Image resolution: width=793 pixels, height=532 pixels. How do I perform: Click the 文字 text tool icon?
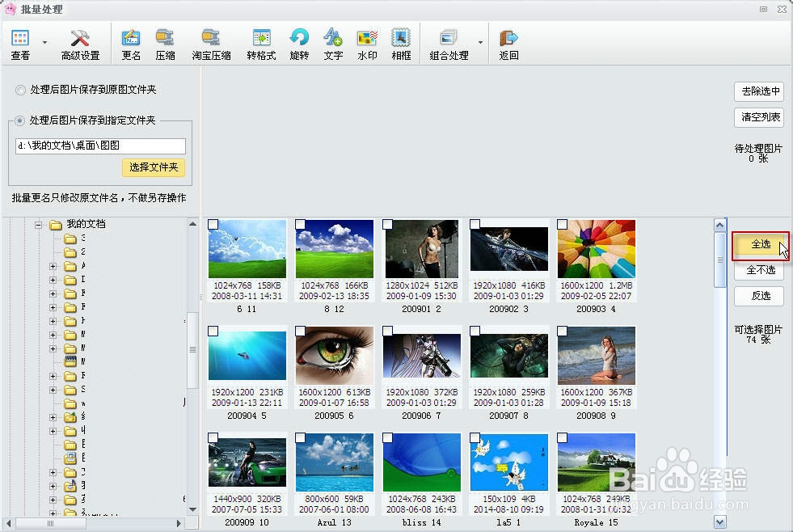(332, 43)
